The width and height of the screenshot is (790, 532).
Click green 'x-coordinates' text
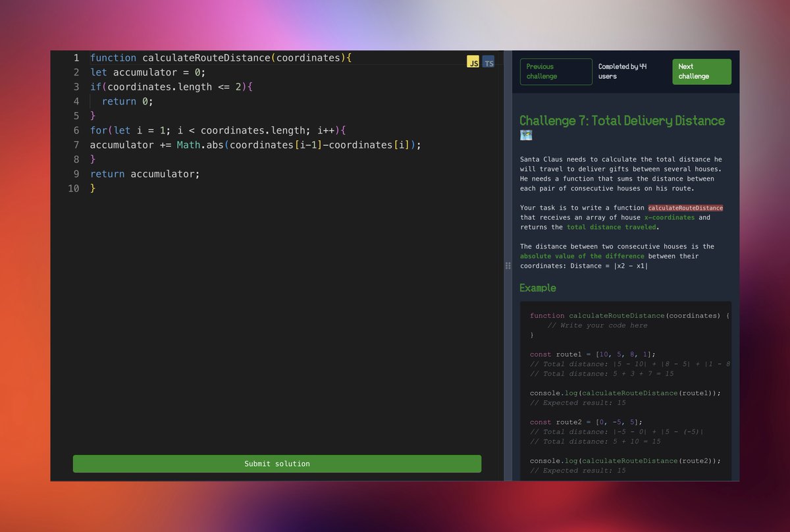[670, 217]
